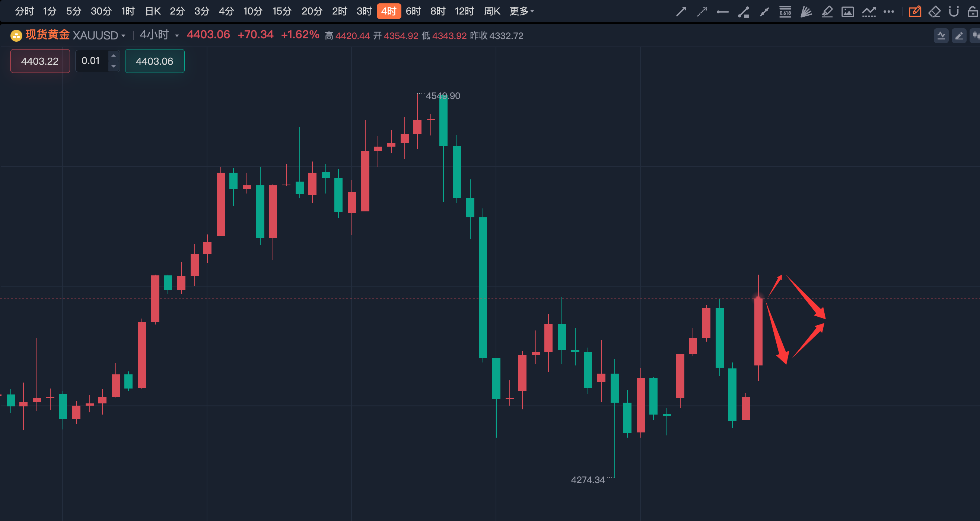Image resolution: width=980 pixels, height=521 pixels.
Task: Expand the XAUUSD symbol dropdown
Action: [123, 36]
